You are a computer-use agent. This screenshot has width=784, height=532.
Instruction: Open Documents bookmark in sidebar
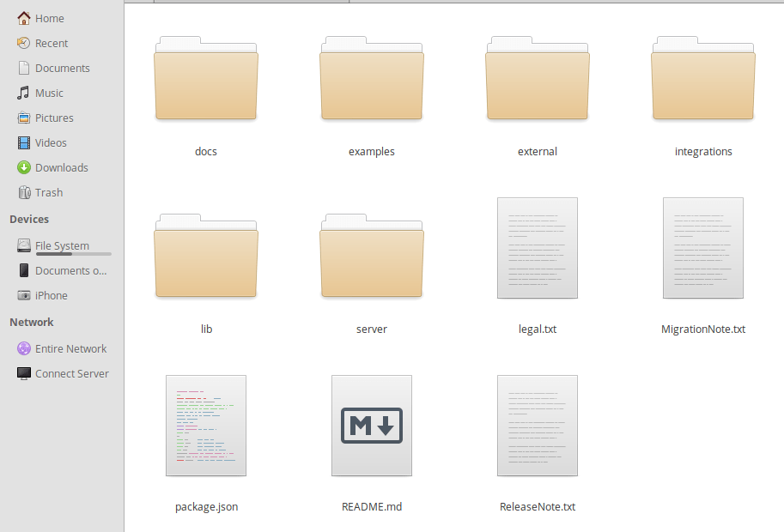(x=62, y=68)
